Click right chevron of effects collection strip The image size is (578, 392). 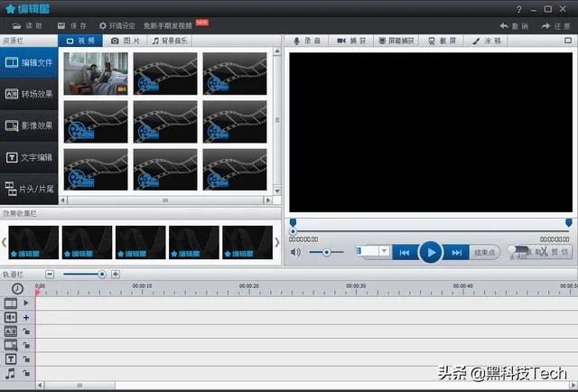pyautogui.click(x=276, y=242)
